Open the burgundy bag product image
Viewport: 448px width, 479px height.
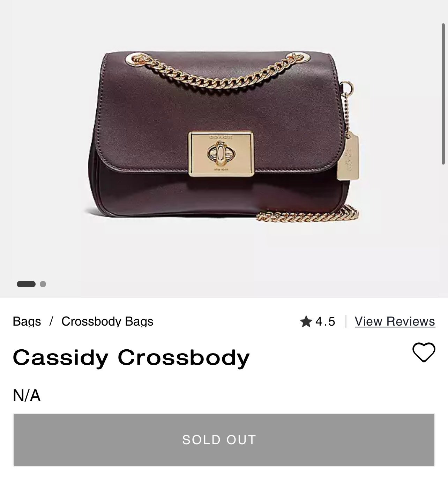[x=223, y=136]
